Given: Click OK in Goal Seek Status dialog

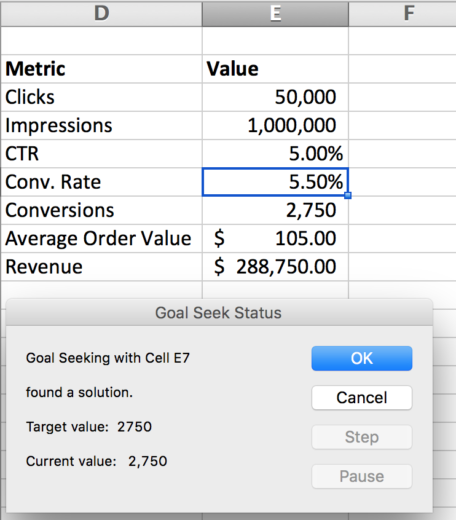Looking at the screenshot, I should pyautogui.click(x=362, y=358).
